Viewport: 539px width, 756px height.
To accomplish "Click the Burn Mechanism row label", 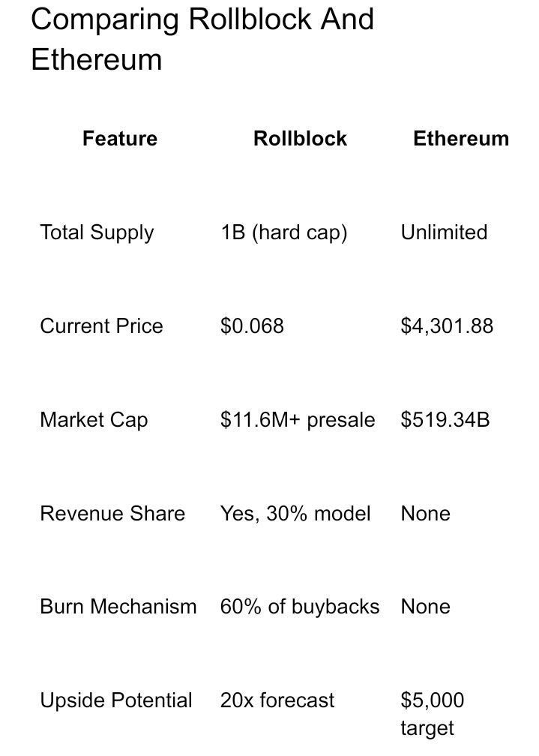I will pos(118,607).
